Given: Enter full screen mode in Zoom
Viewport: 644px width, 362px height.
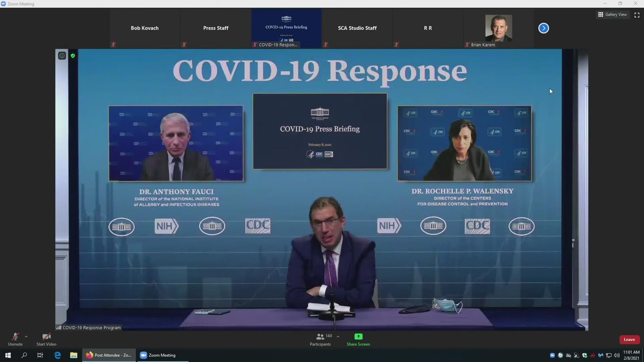Looking at the screenshot, I should pos(637,15).
